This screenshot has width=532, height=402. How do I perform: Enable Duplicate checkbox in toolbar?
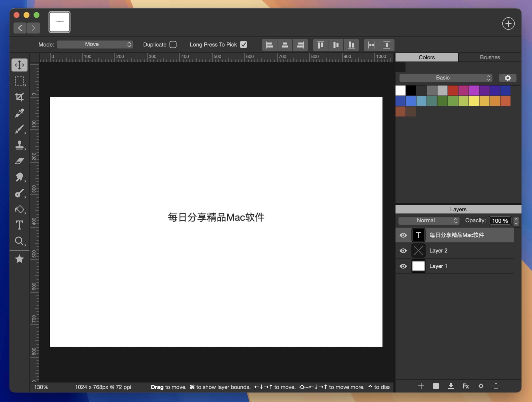pyautogui.click(x=173, y=44)
